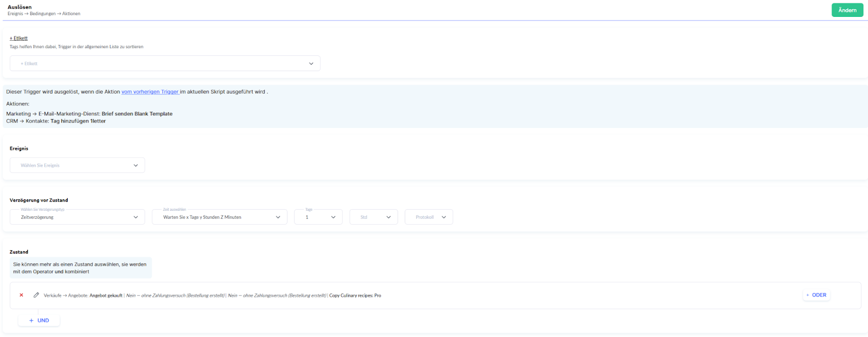The height and width of the screenshot is (337, 868).
Task: Click the chevron arrow in the Ereignis field
Action: 136,165
